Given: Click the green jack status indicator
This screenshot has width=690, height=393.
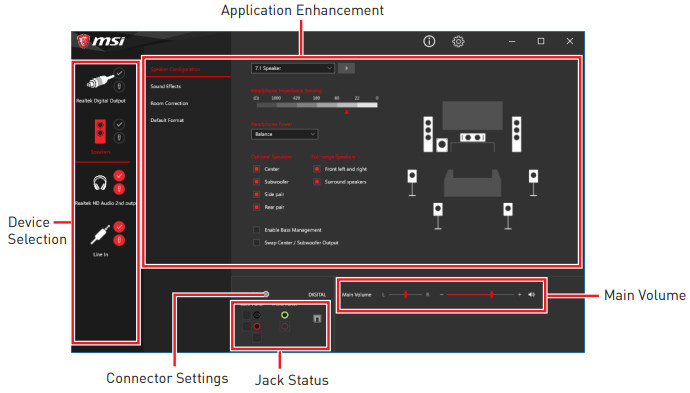Looking at the screenshot, I should click(285, 315).
